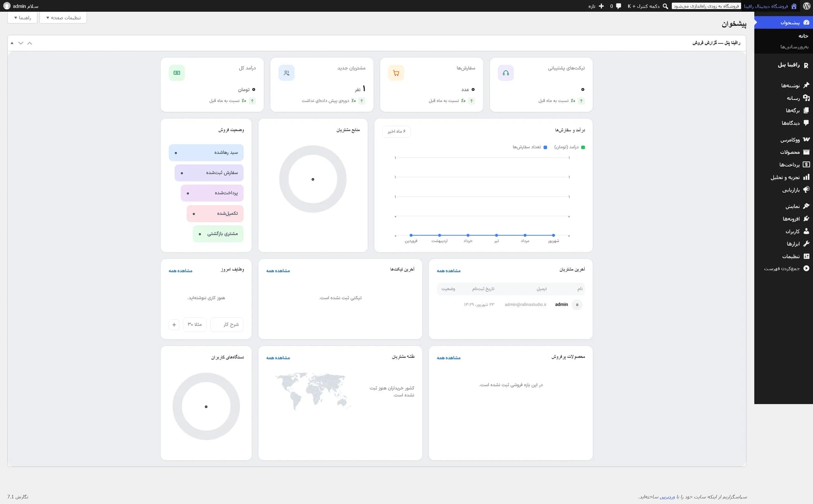813x504 pixels.
Task: Click the رافینا پنل R logo icon
Action: (806, 65)
